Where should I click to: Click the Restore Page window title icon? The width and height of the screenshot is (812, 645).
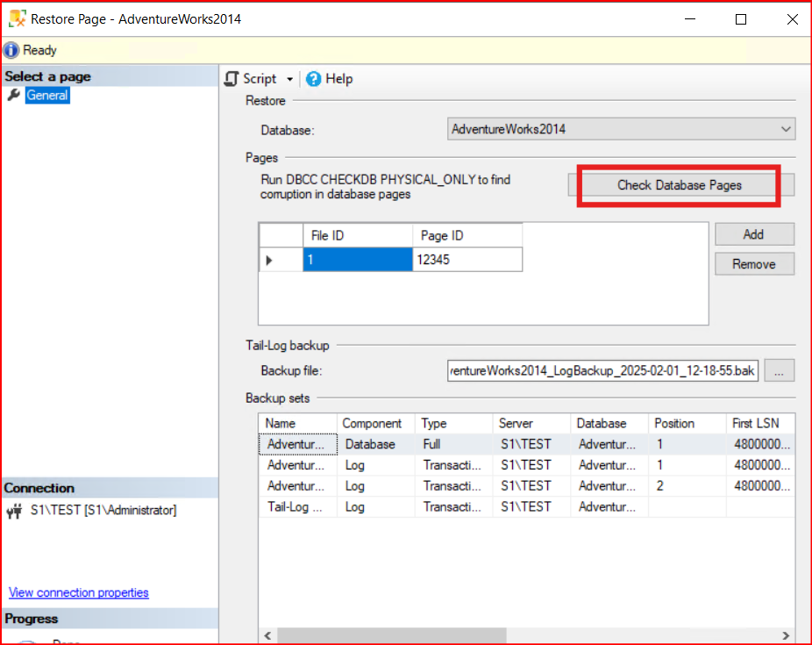pos(16,18)
